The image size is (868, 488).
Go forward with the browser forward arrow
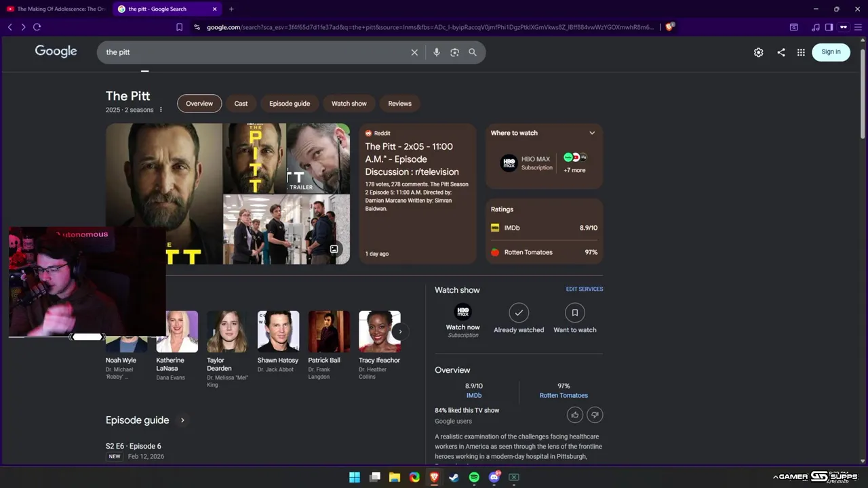(23, 27)
